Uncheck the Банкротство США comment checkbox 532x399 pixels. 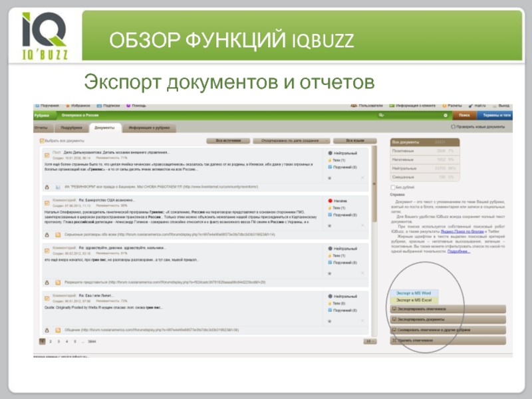click(47, 203)
